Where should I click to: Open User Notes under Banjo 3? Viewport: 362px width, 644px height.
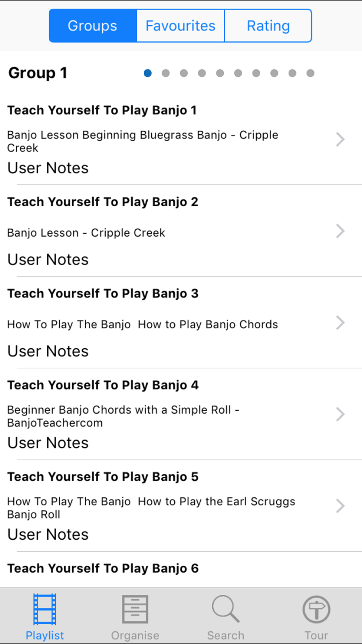[x=48, y=351]
